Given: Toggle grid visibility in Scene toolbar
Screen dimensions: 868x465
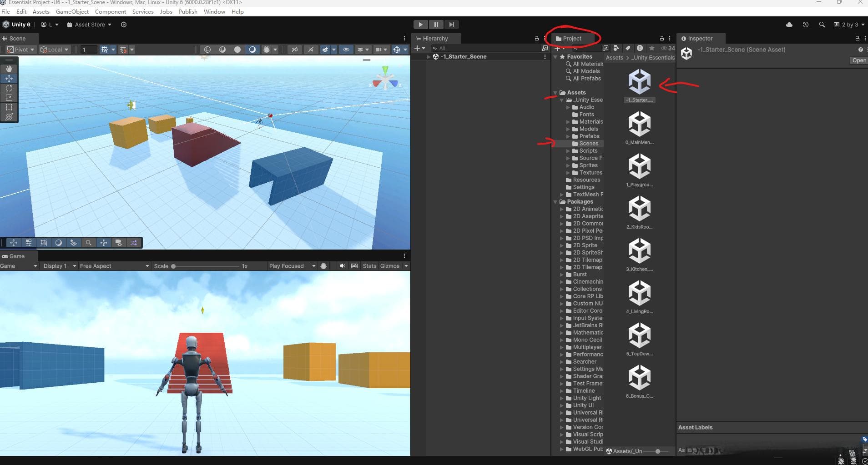Looking at the screenshot, I should tap(105, 50).
